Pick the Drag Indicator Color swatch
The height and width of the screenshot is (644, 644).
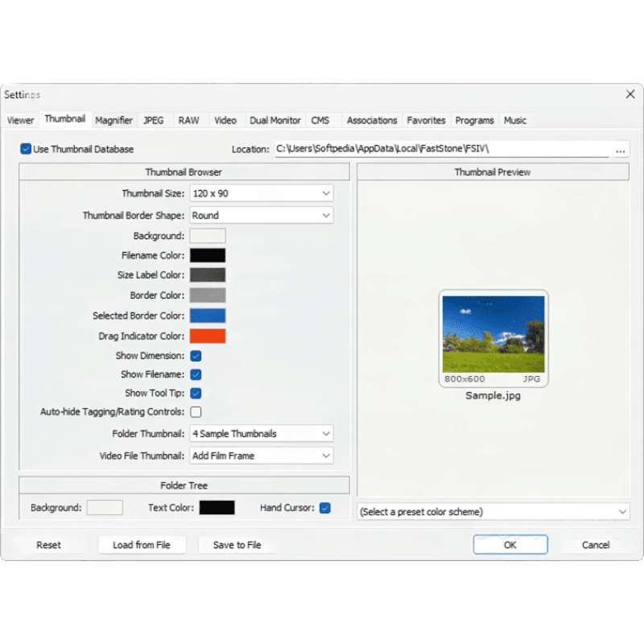click(208, 336)
